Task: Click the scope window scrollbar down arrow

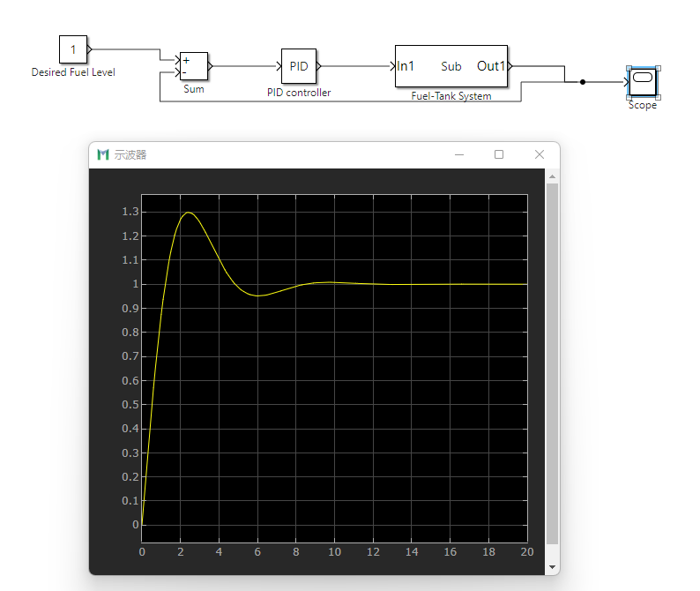Action: (x=552, y=567)
